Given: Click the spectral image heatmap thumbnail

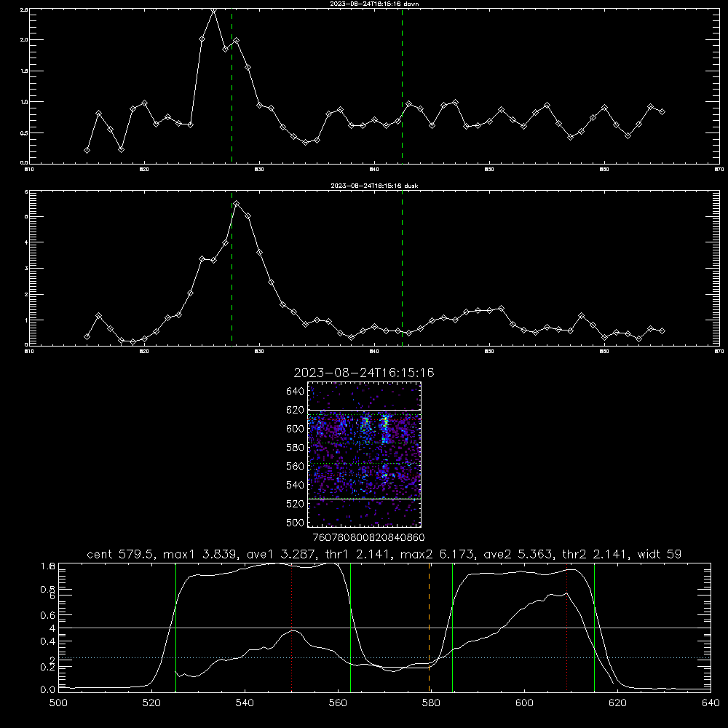Looking at the screenshot, I should pos(364,454).
